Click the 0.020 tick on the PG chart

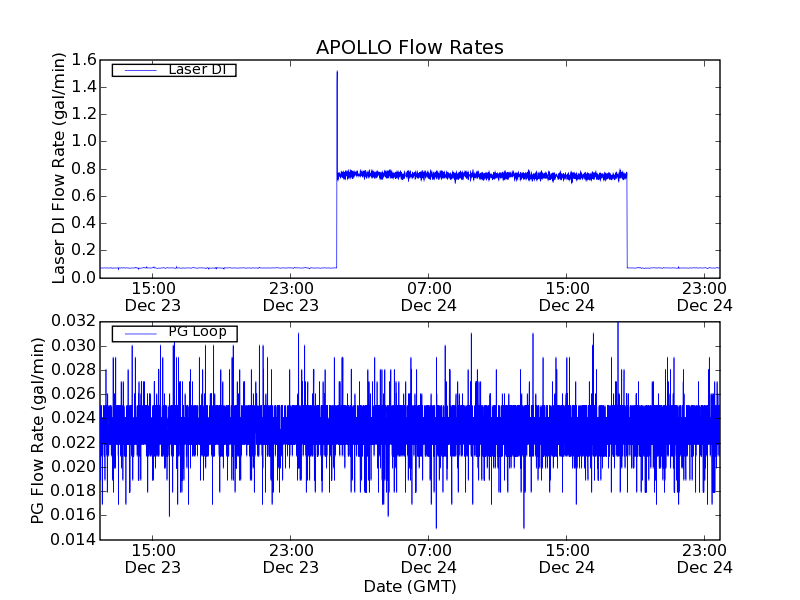point(73,467)
